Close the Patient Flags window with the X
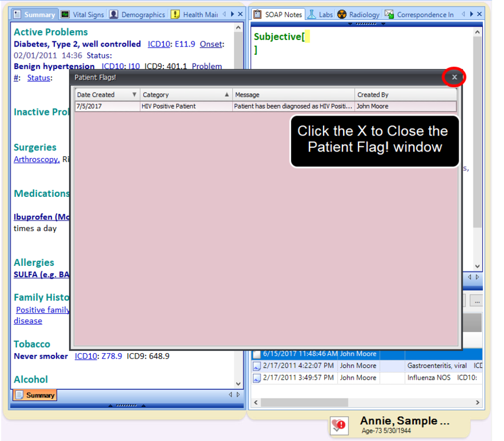Screen dimensions: 504x441 (x=454, y=77)
